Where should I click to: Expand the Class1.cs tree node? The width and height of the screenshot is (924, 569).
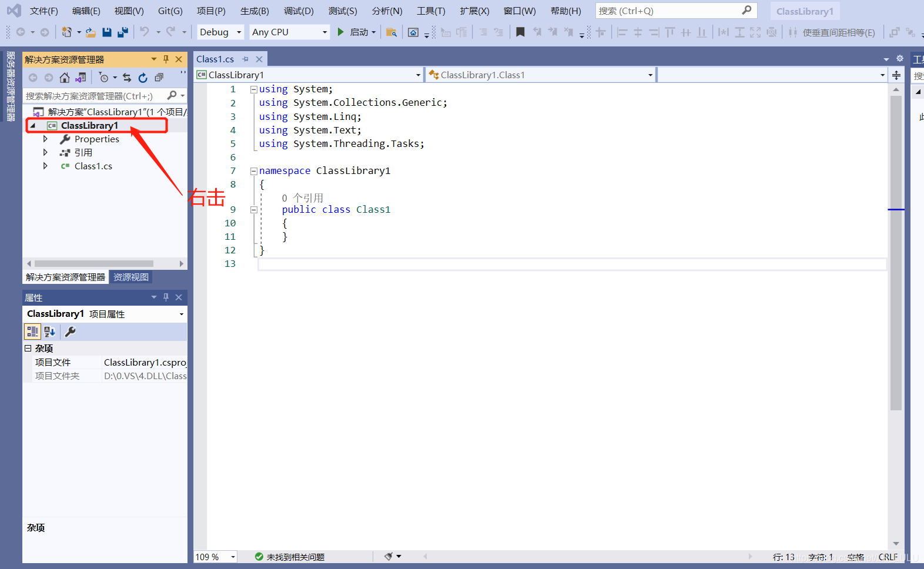pos(45,166)
